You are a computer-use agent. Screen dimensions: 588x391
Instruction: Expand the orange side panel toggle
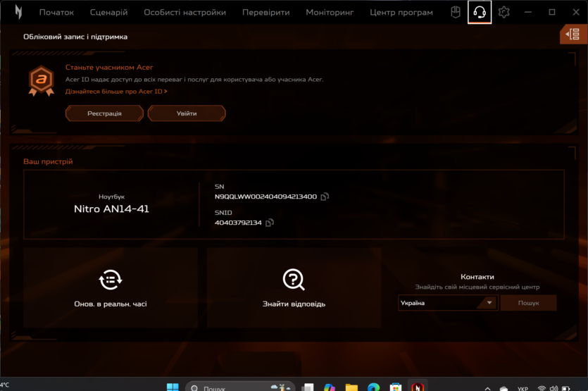coord(573,35)
